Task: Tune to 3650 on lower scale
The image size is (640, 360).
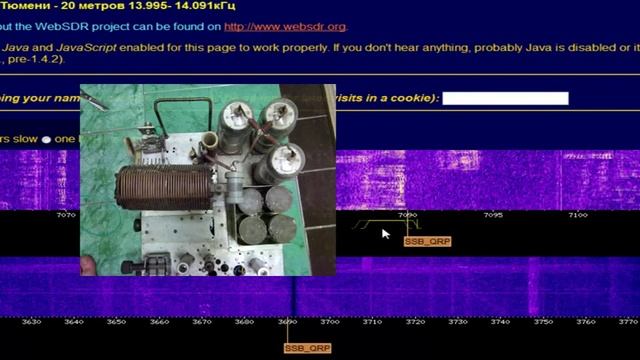Action: (116, 322)
